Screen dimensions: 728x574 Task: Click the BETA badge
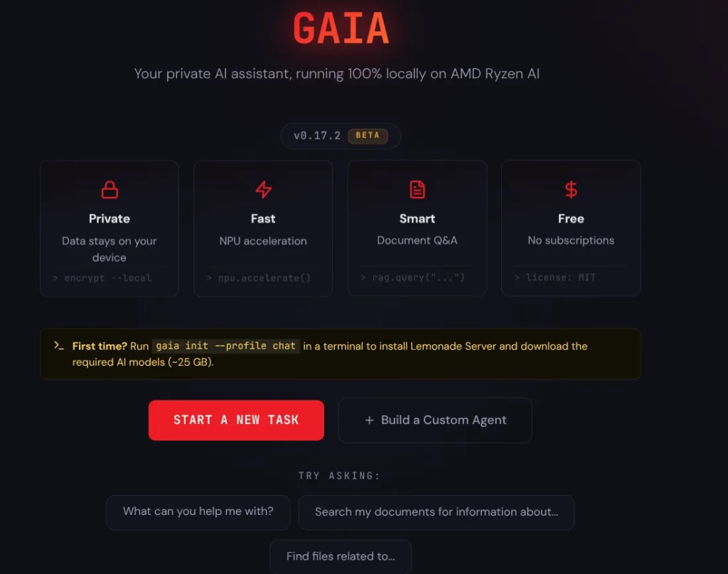[368, 136]
